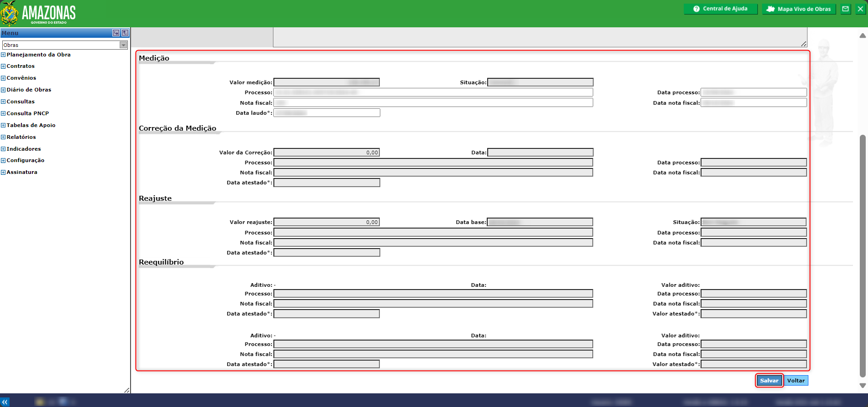Click the Reajuste Situação field
The width and height of the screenshot is (868, 407).
[753, 222]
